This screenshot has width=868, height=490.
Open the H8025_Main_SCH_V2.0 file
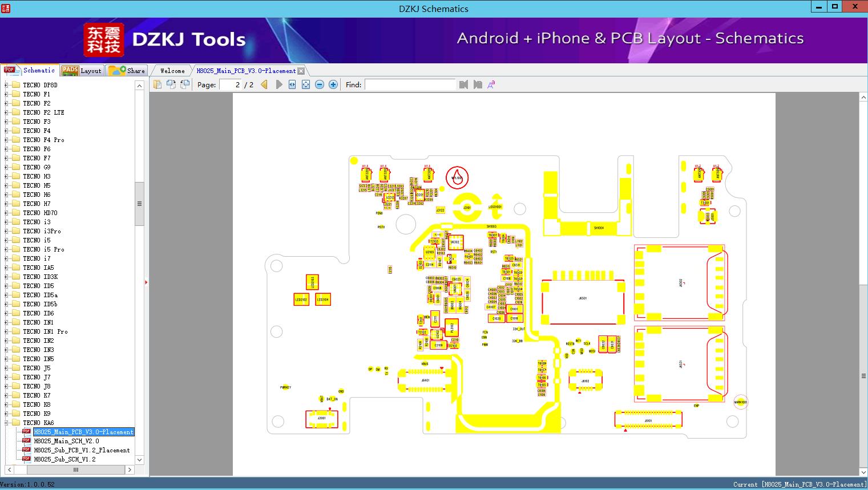point(66,441)
